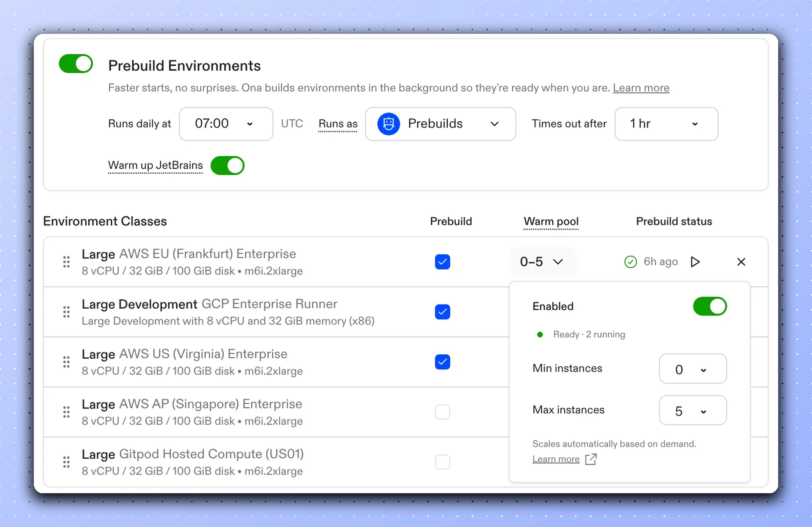
Task: Collapse the 0–5 warm pool dropdown
Action: tap(542, 262)
